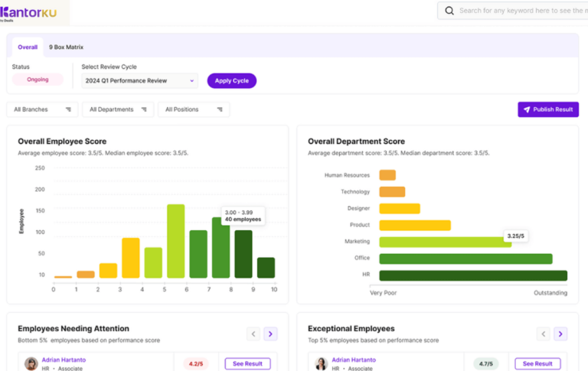This screenshot has height=371, width=588.
Task: Go to previous Employees Needing Attention page
Action: (x=253, y=334)
